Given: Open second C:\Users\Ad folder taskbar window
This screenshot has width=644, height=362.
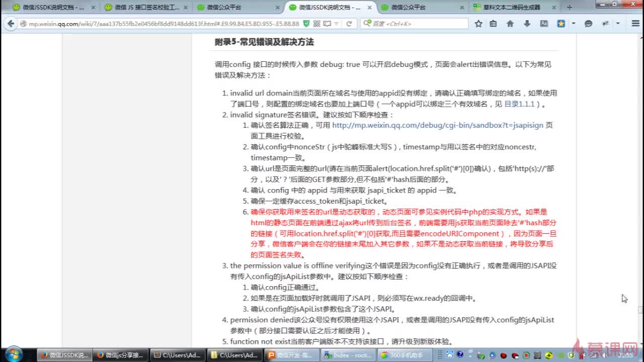Looking at the screenshot, I should (x=234, y=355).
